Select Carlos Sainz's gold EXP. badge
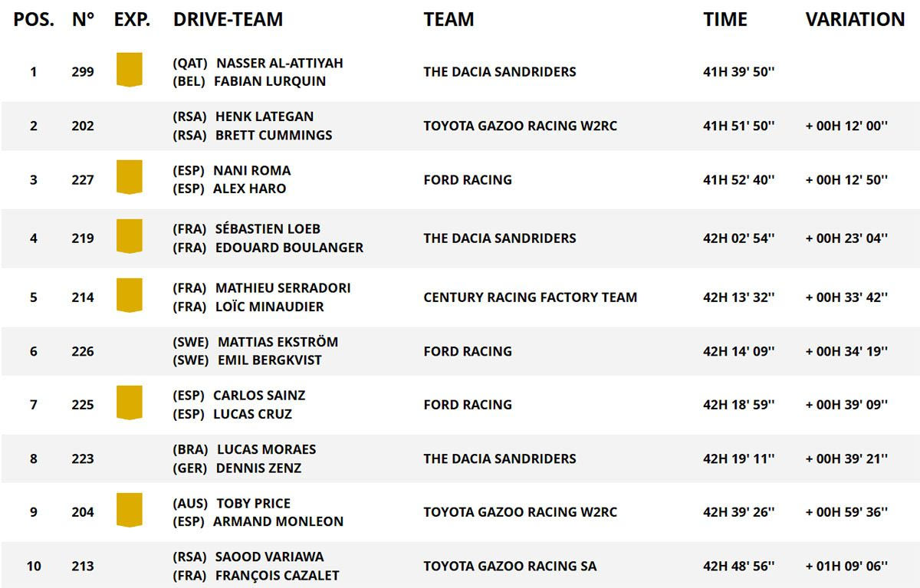920x588 pixels. tap(130, 402)
